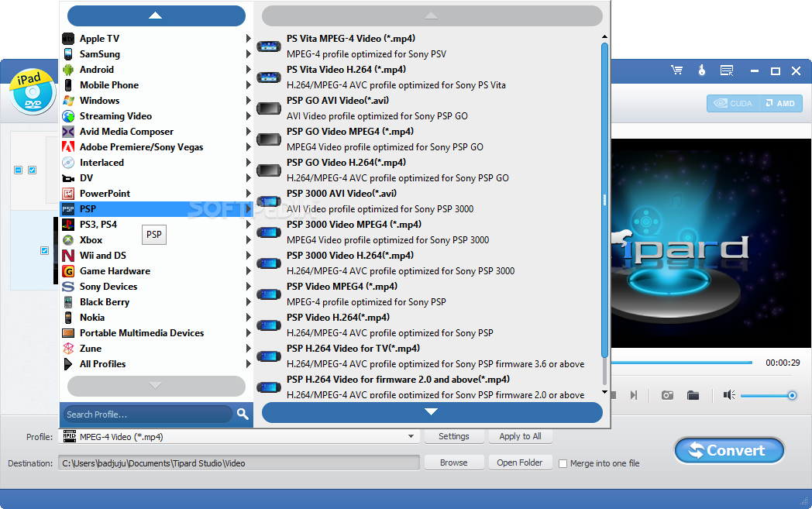Click the search magnifier icon
812x509 pixels.
point(243,414)
